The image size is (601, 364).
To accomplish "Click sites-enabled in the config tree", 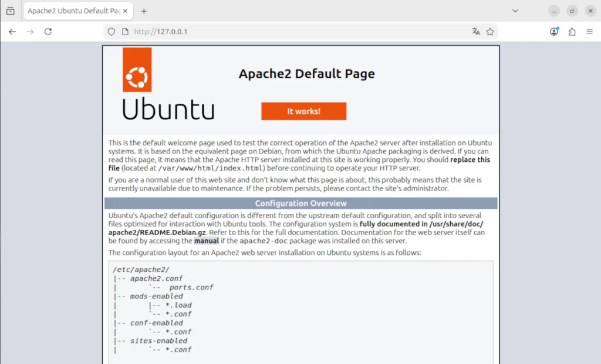I will (158, 341).
